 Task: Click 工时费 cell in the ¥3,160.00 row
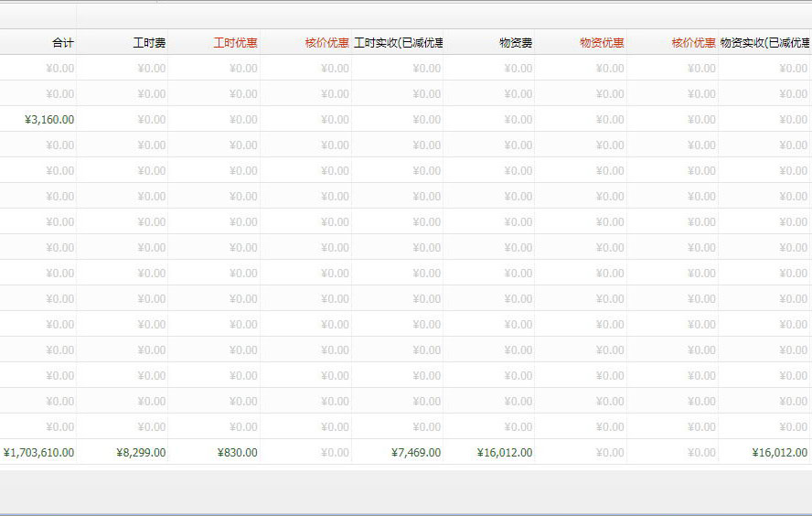tap(151, 119)
